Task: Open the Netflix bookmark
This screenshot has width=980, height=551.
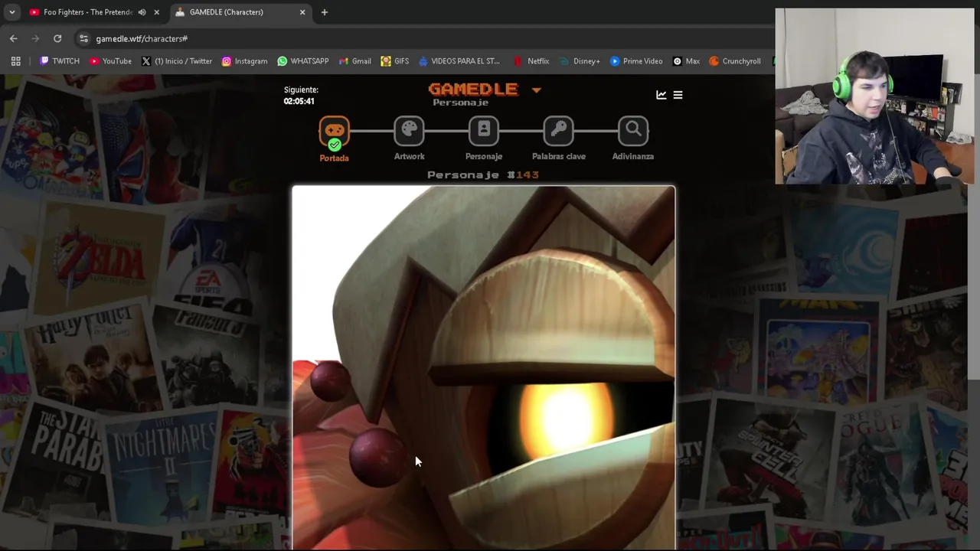Action: coord(531,61)
